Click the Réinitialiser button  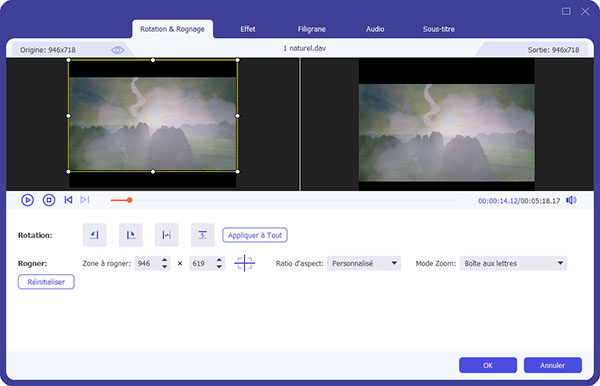(x=46, y=282)
